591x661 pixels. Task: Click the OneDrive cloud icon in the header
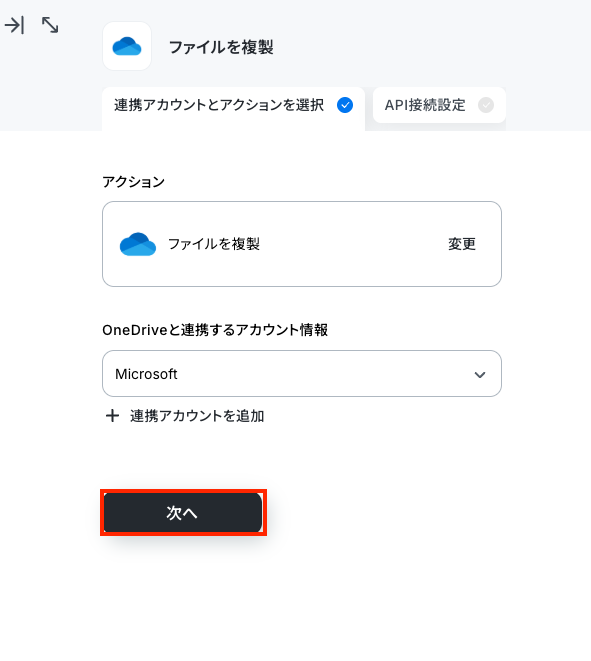[x=127, y=46]
